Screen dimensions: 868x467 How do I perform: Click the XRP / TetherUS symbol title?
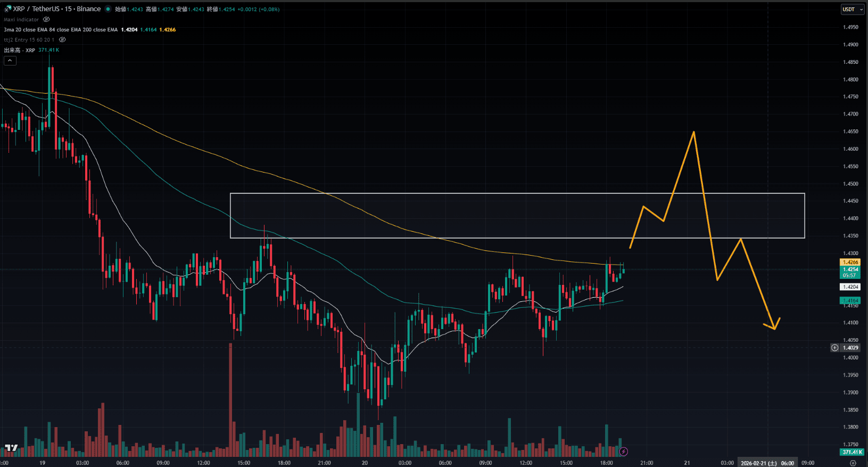[x=56, y=9]
